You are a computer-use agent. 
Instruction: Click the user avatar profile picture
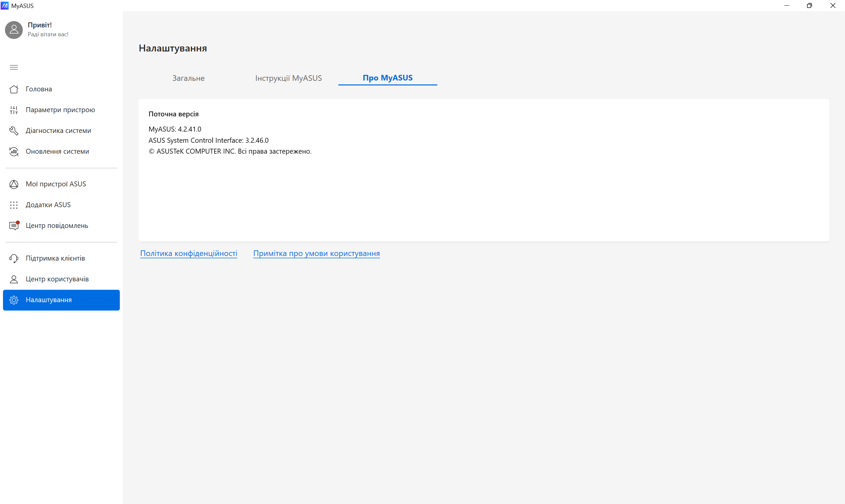point(14,30)
